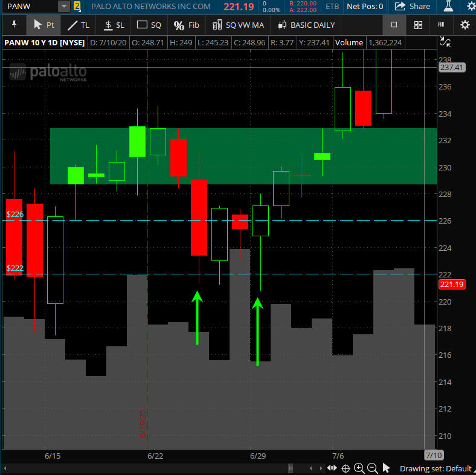Click the ETB indicator label
The width and height of the screenshot is (476, 475).
(332, 7)
